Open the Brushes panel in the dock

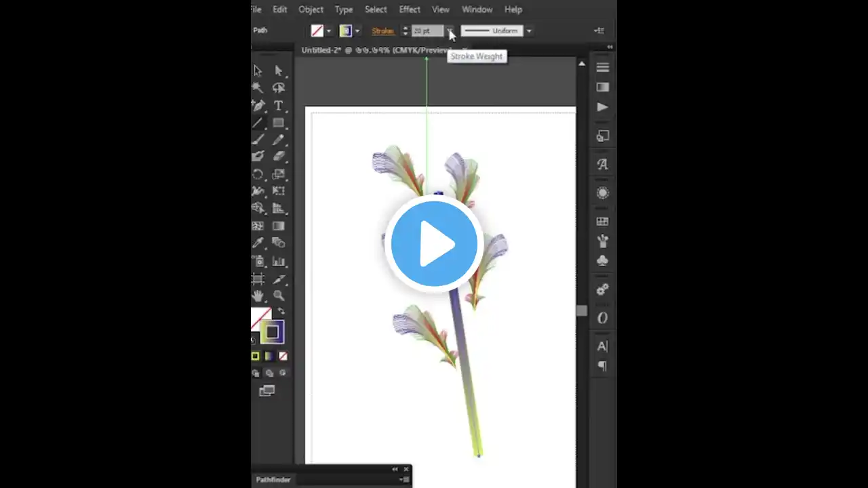pyautogui.click(x=602, y=241)
